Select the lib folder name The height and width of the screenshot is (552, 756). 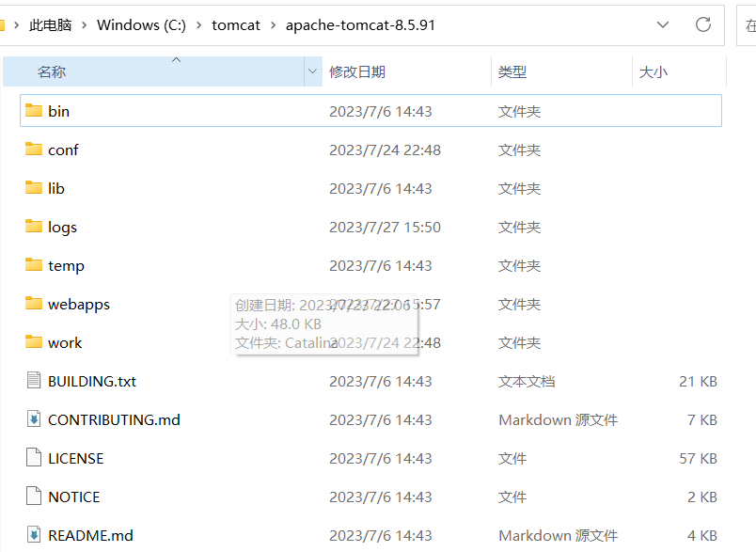pyautogui.click(x=55, y=188)
